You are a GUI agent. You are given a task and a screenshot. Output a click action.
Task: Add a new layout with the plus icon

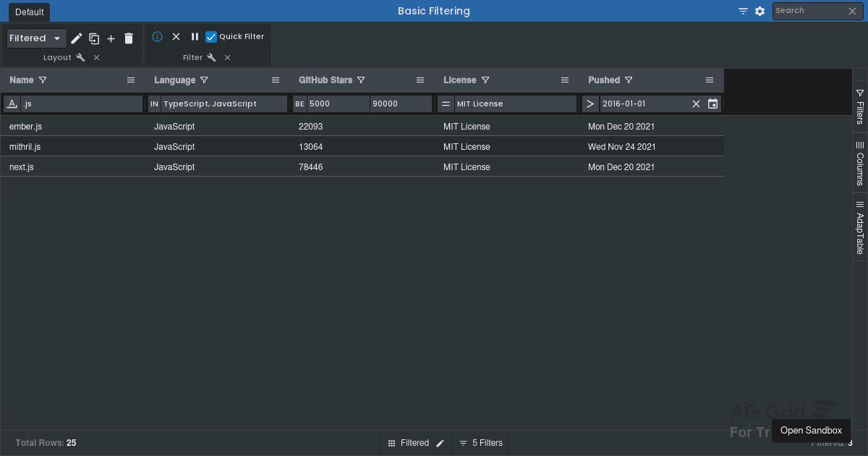pos(111,38)
